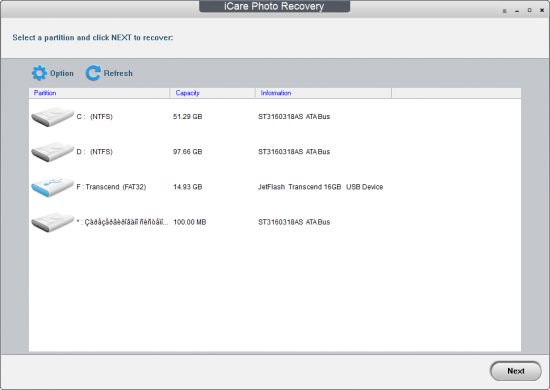Open the Option gear icon
This screenshot has height=390, width=550.
[x=39, y=73]
